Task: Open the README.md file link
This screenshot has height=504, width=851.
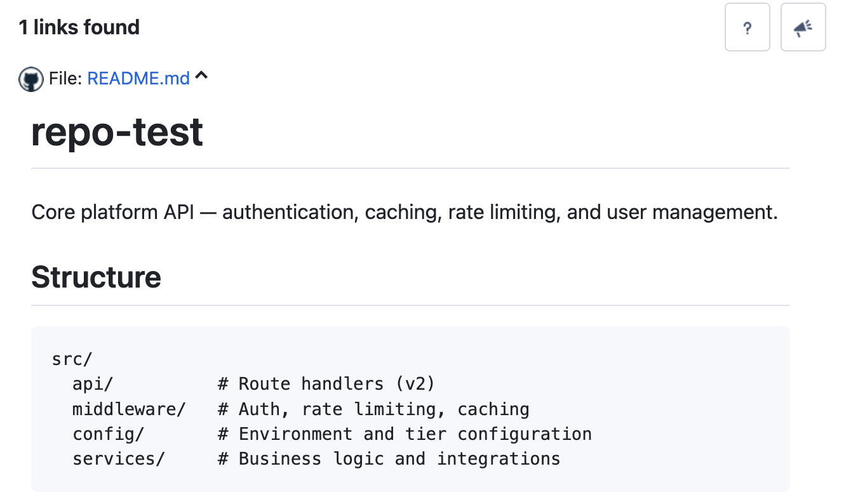Action: pos(138,78)
